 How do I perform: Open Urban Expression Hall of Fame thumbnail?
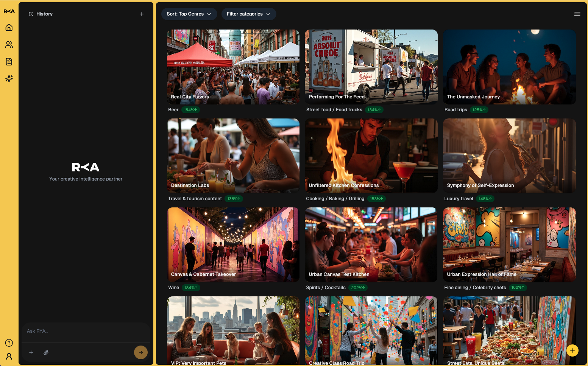[x=509, y=245]
